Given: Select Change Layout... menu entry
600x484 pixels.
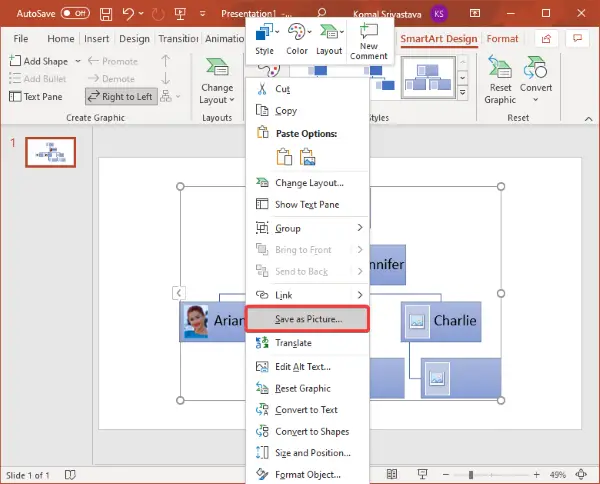Looking at the screenshot, I should pos(307,183).
